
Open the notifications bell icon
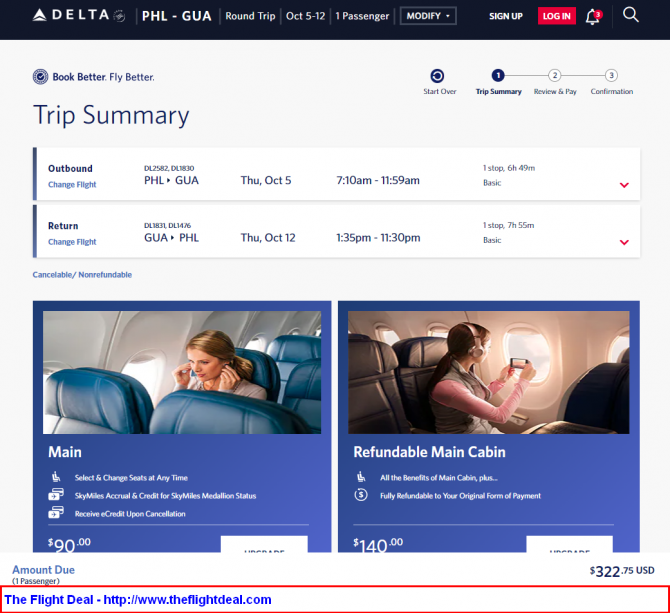(593, 17)
